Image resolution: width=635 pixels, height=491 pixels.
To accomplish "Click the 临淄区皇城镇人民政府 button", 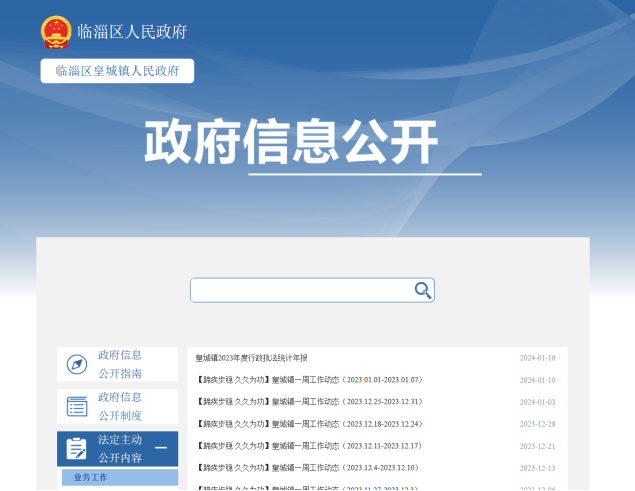I will click(117, 71).
